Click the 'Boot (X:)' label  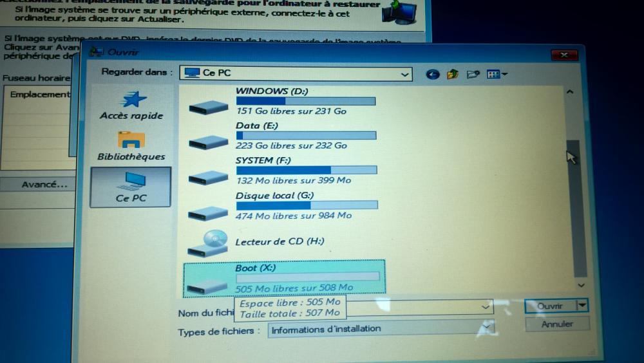point(256,268)
